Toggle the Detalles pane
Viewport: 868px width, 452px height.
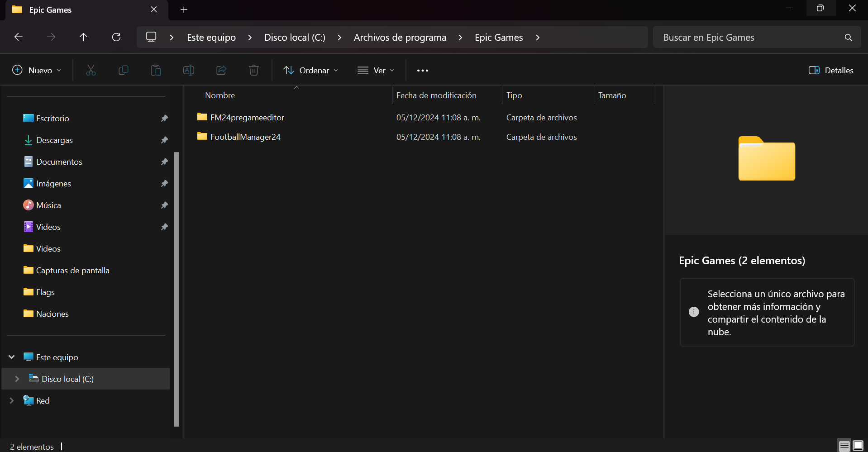click(x=831, y=70)
